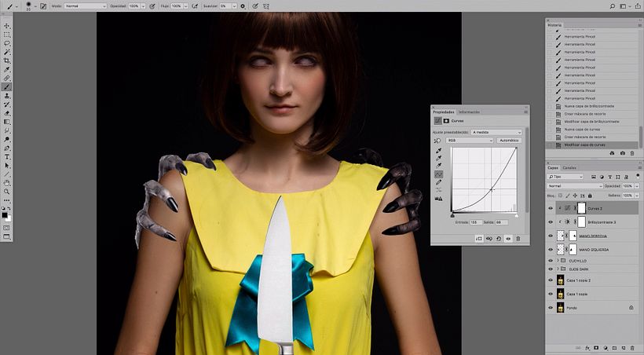The height and width of the screenshot is (355, 644).
Task: Select the edit points curve mode icon
Action: pyautogui.click(x=439, y=174)
